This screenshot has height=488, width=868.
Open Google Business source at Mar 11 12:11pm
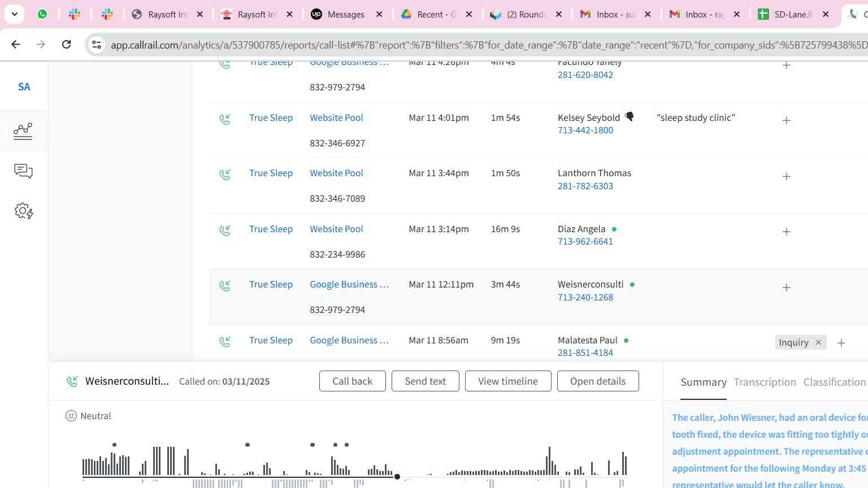pos(349,284)
